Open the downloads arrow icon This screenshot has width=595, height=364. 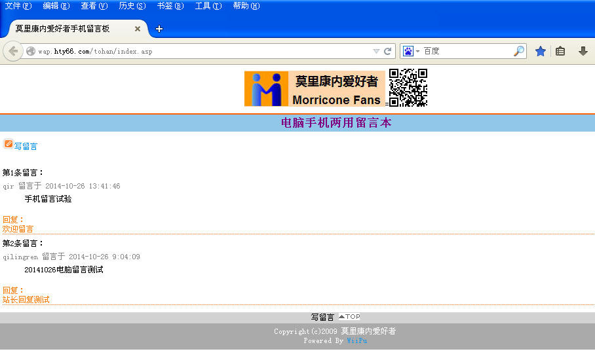click(x=583, y=51)
